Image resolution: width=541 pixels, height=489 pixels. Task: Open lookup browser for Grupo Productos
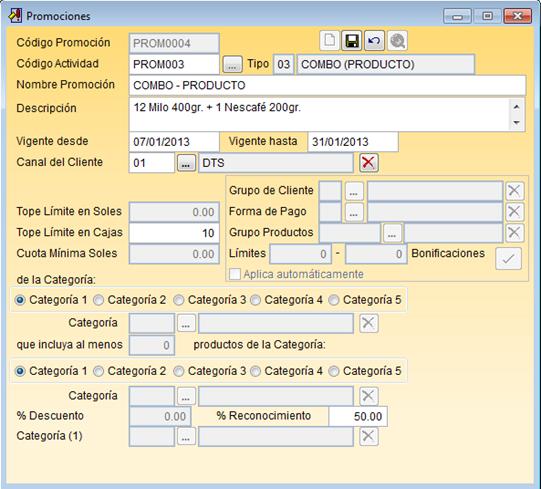coord(392,233)
